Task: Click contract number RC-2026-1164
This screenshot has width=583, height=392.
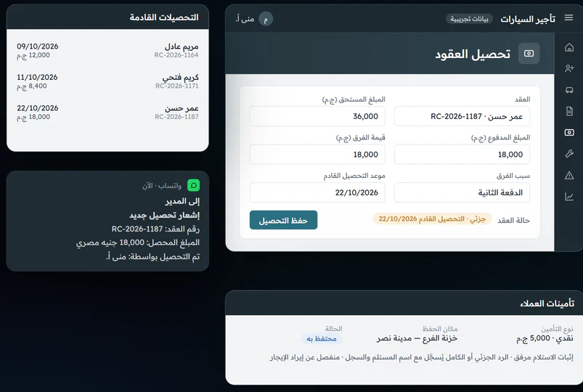Action: pos(176,55)
